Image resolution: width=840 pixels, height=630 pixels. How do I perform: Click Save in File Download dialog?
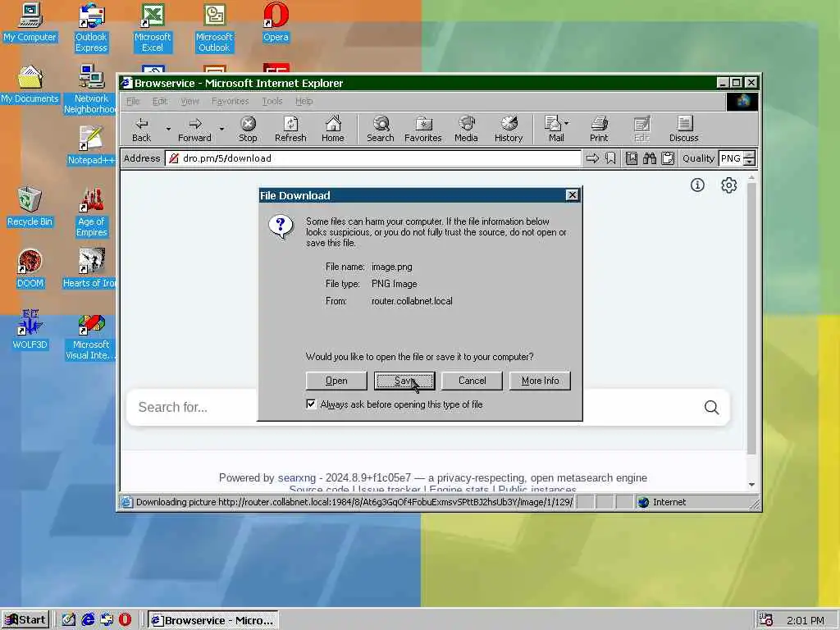404,381
